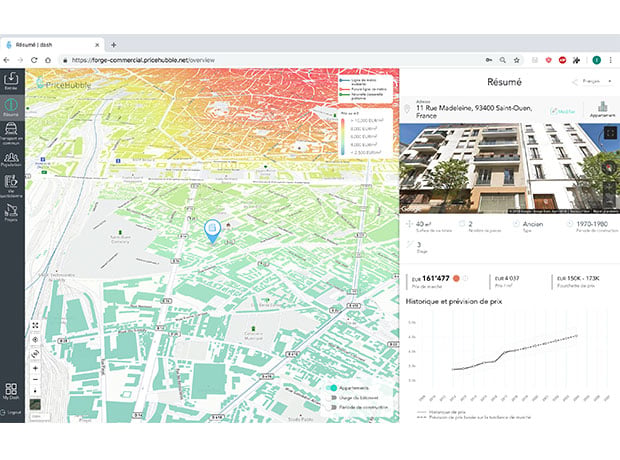Click the price per m² color gradient
This screenshot has height=460, width=620.
tap(343, 136)
